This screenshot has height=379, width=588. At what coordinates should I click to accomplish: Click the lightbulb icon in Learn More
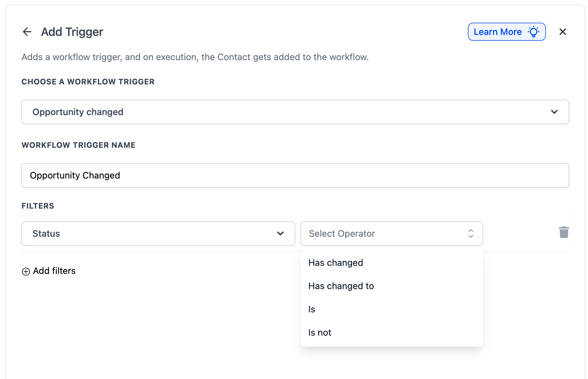click(534, 32)
